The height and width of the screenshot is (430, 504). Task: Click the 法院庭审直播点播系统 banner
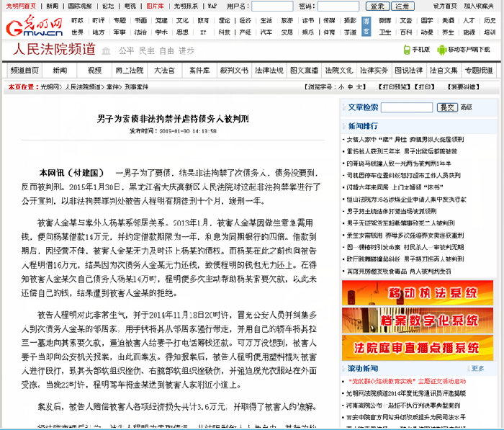coord(418,348)
